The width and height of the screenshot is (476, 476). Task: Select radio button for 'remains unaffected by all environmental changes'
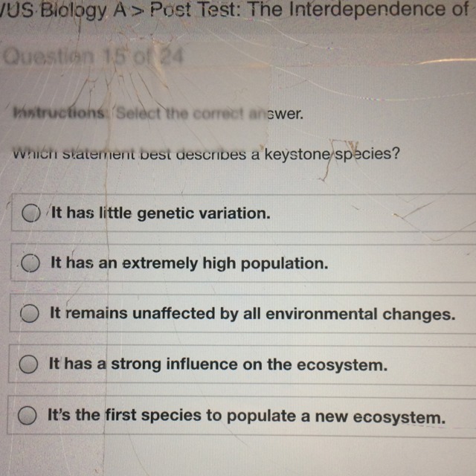click(x=29, y=315)
